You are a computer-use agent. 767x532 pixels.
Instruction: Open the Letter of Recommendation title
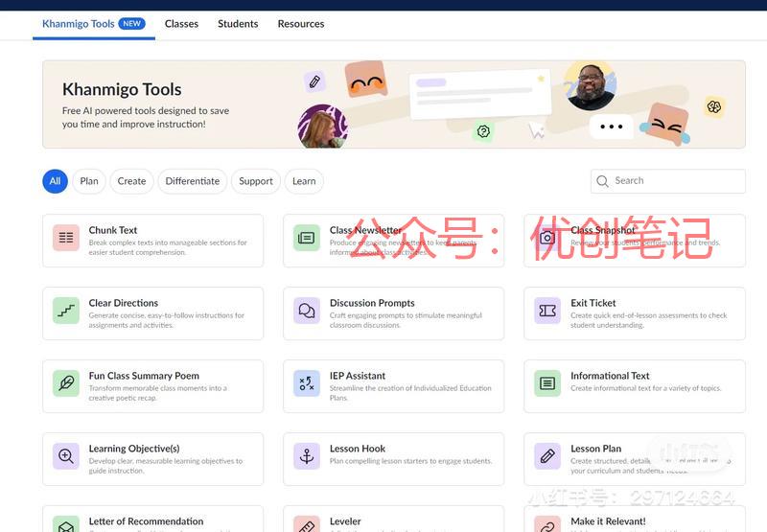click(146, 521)
